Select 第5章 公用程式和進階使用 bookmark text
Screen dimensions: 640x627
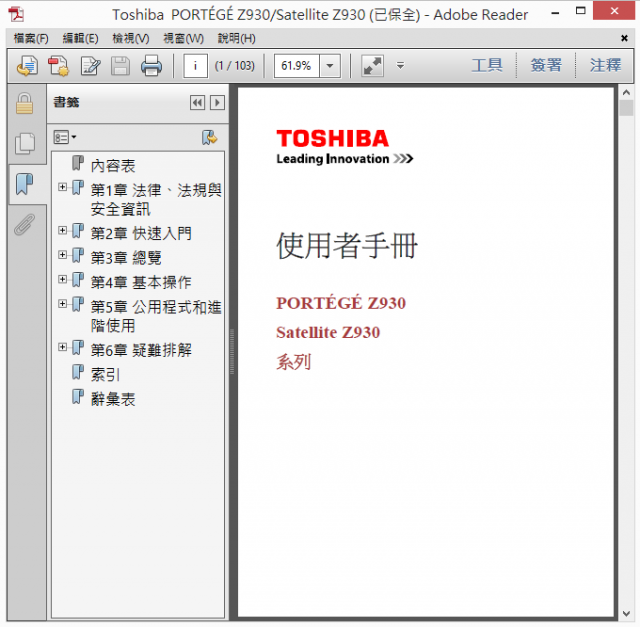pyautogui.click(x=156, y=316)
